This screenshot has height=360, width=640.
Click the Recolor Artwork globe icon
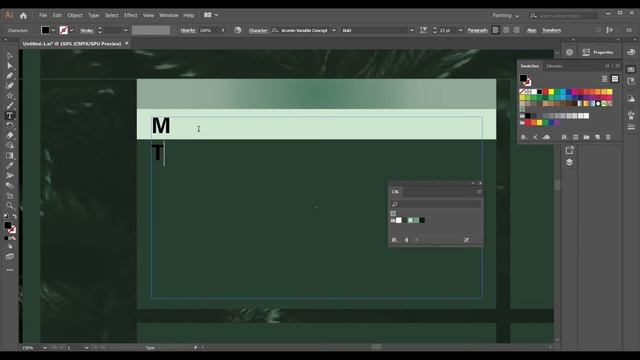pyautogui.click(x=238, y=30)
